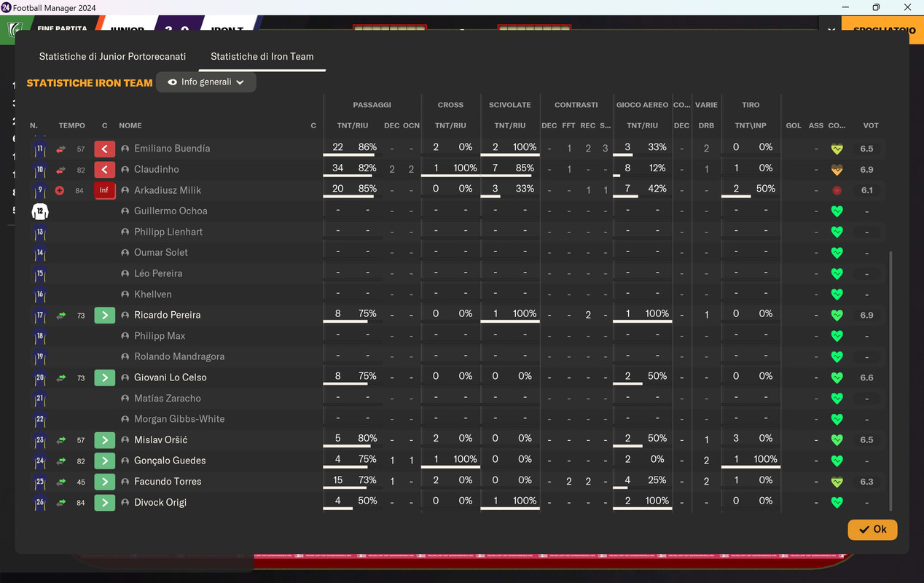Sort by the TNT\INP shots column header
The image size is (924, 583).
pos(751,125)
